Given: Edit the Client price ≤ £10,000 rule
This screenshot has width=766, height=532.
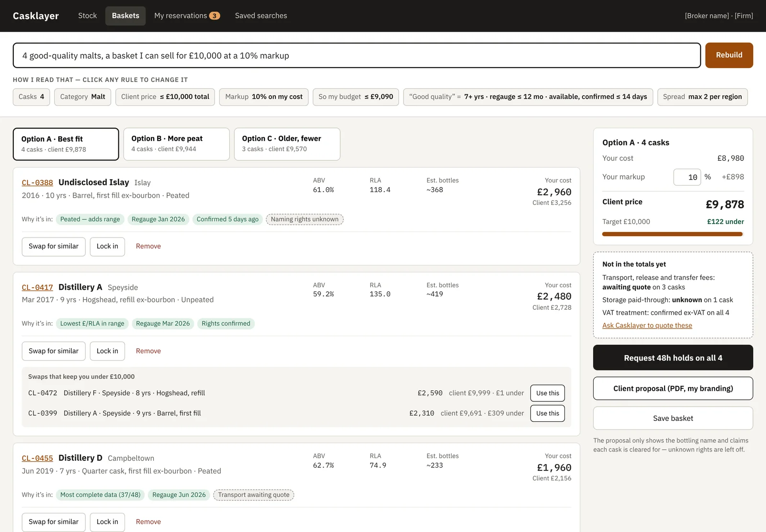Looking at the screenshot, I should point(165,97).
